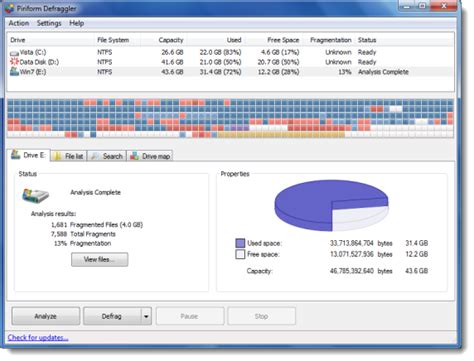Click the Defrag button
474x361 pixels.
112,316
